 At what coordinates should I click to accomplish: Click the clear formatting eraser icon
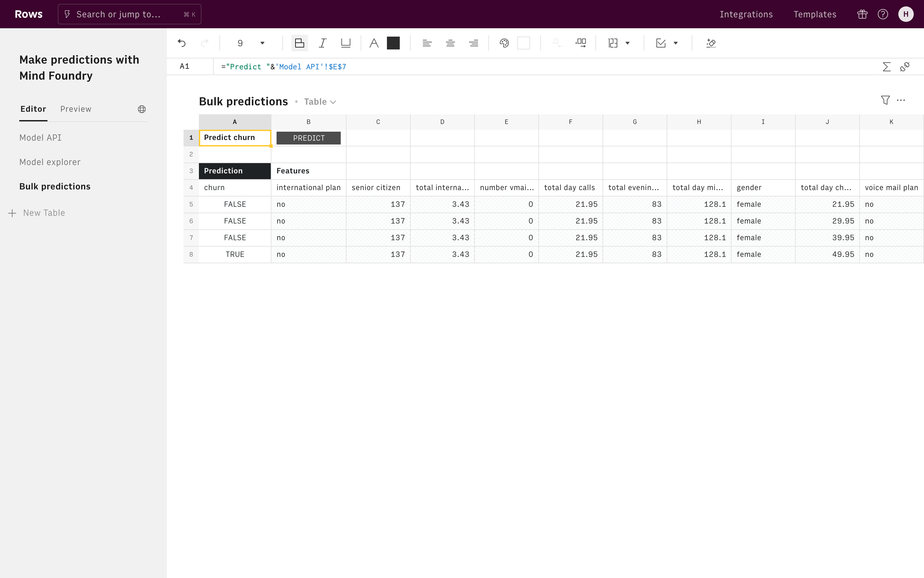pyautogui.click(x=711, y=43)
